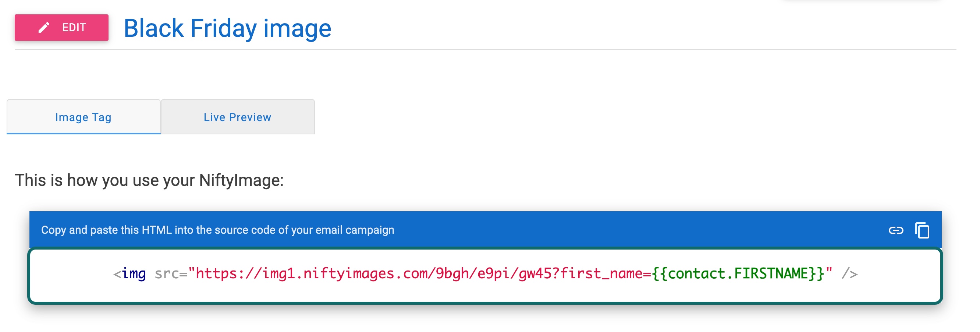Click the 'https' scheme in the image URL
Viewport: 980px width, 332px height.
(x=216, y=274)
